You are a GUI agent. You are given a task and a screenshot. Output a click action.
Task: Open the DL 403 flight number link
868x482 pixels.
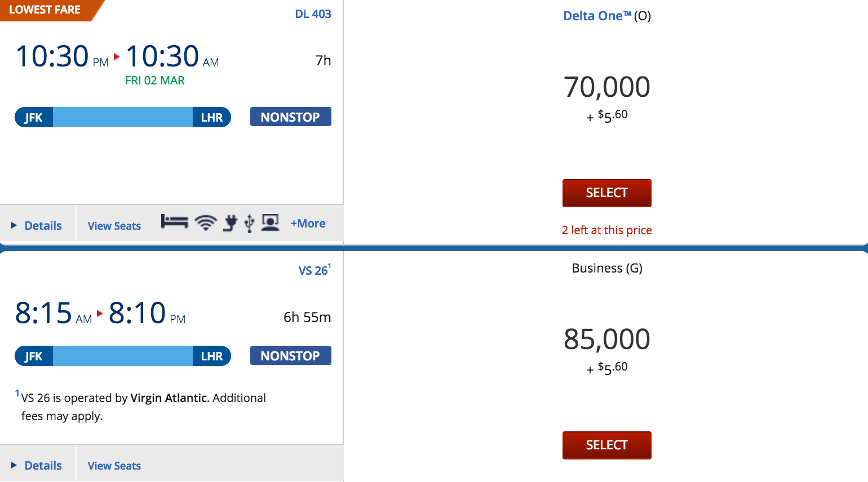[313, 14]
